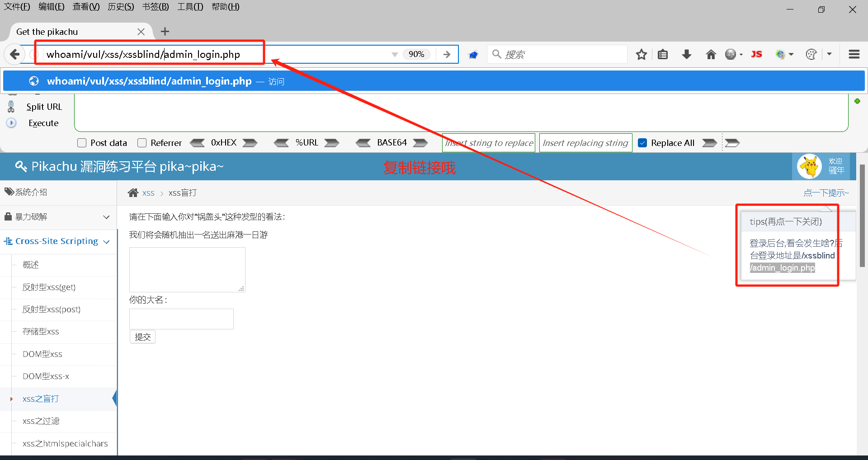Open the 书签(B) menu
The image size is (868, 460).
tap(156, 7)
